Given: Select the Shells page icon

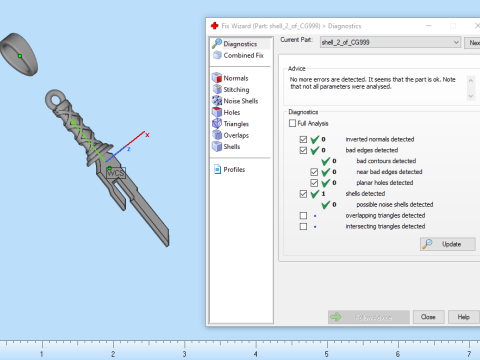Looking at the screenshot, I should (x=217, y=146).
